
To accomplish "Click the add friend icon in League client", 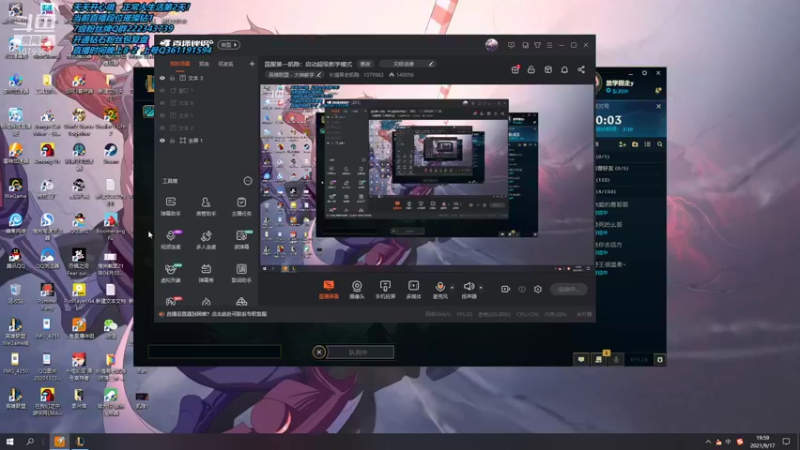I will 622,144.
